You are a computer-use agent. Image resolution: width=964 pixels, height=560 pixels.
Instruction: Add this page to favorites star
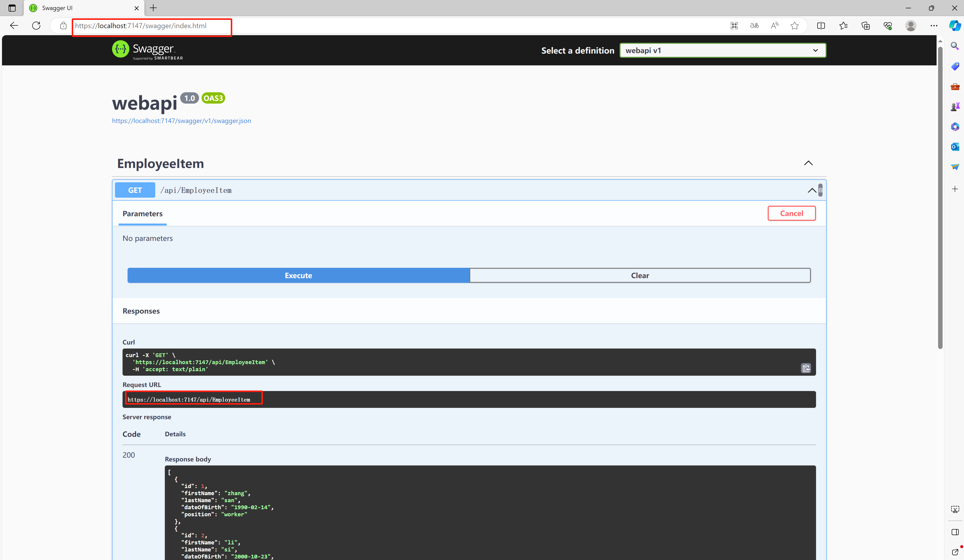click(x=795, y=26)
